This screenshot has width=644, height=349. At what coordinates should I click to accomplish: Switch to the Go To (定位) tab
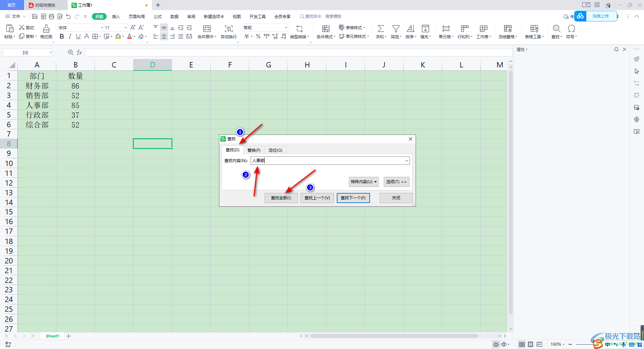(275, 150)
